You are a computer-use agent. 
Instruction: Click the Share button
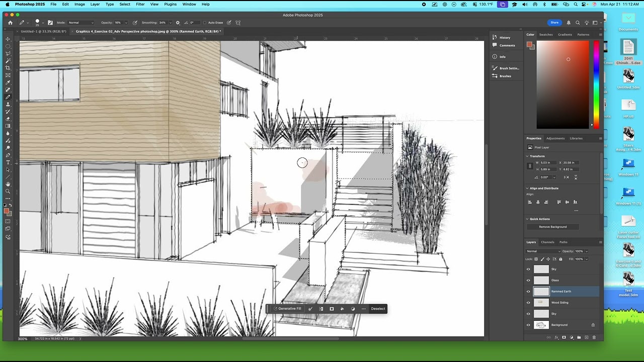[x=554, y=23]
